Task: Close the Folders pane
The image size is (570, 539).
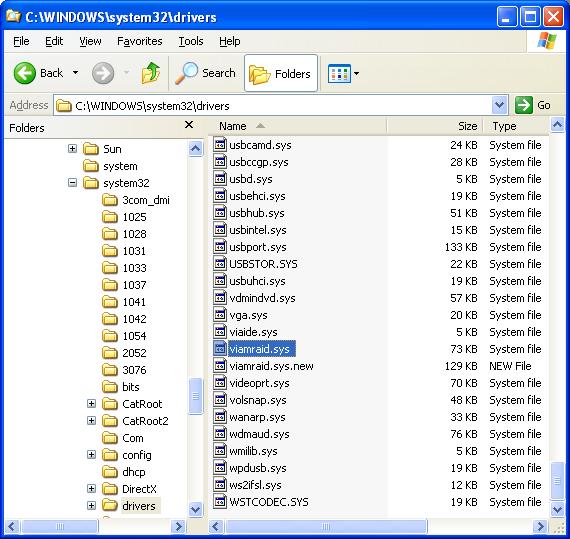Action: tap(189, 125)
